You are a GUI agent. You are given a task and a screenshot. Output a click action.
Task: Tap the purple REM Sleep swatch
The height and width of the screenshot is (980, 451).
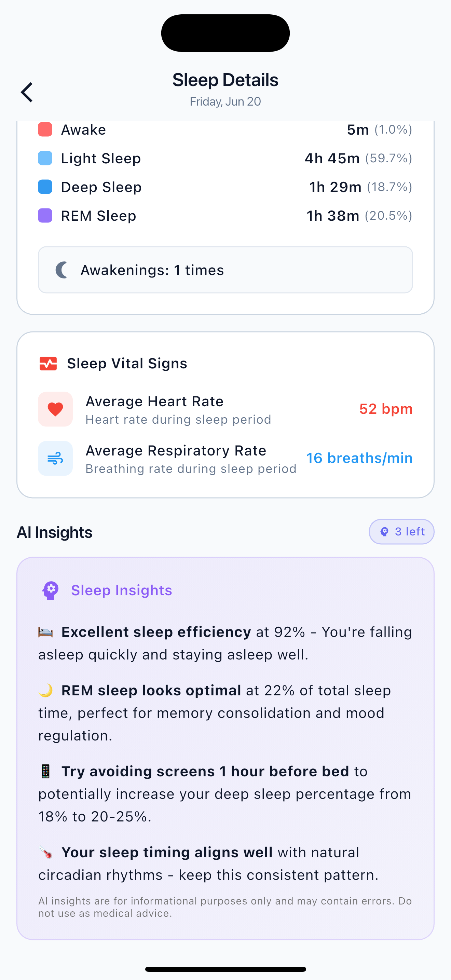click(x=45, y=216)
